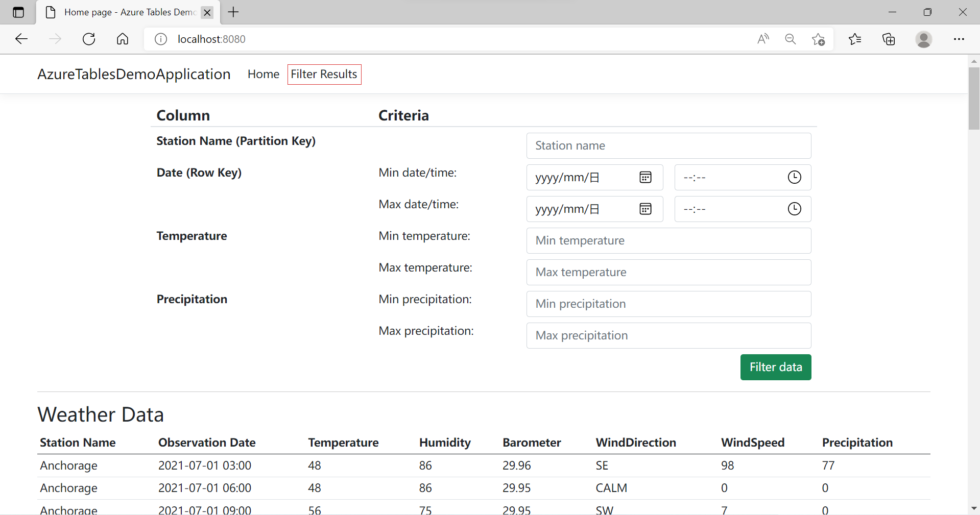980x515 pixels.
Task: Open calendar picker for Max date
Action: [646, 209]
